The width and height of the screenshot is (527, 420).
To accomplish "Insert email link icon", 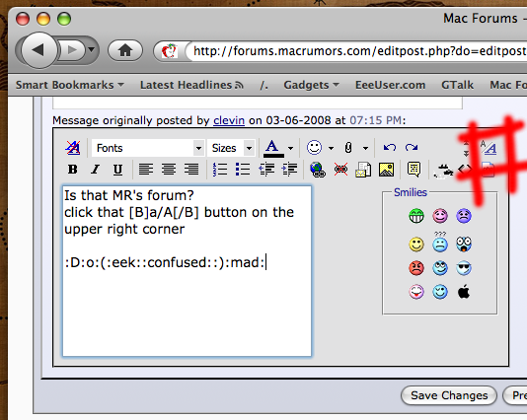I will tap(363, 170).
